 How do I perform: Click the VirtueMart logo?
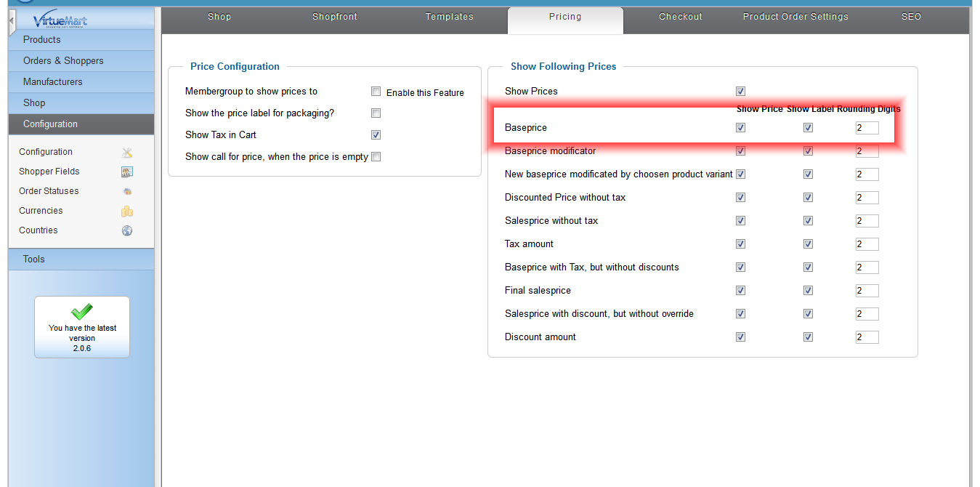[60, 21]
